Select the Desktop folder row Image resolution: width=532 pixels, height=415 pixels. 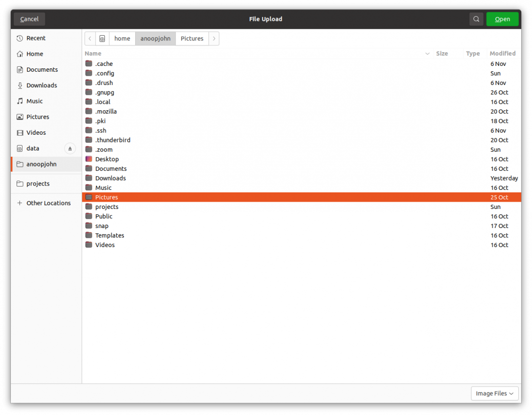pyautogui.click(x=107, y=159)
